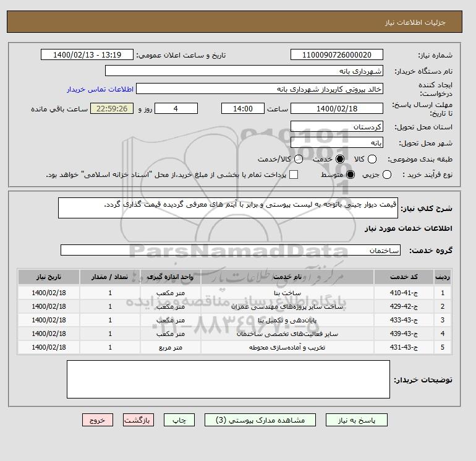Click the تاریخ نیاز column header
This screenshot has width=476, height=461.
49,277
